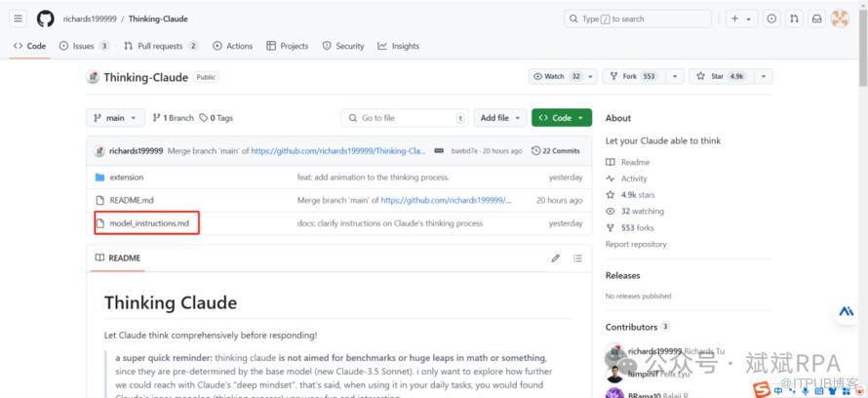Click the Go to file search field
This screenshot has width=868, height=398.
[x=404, y=118]
